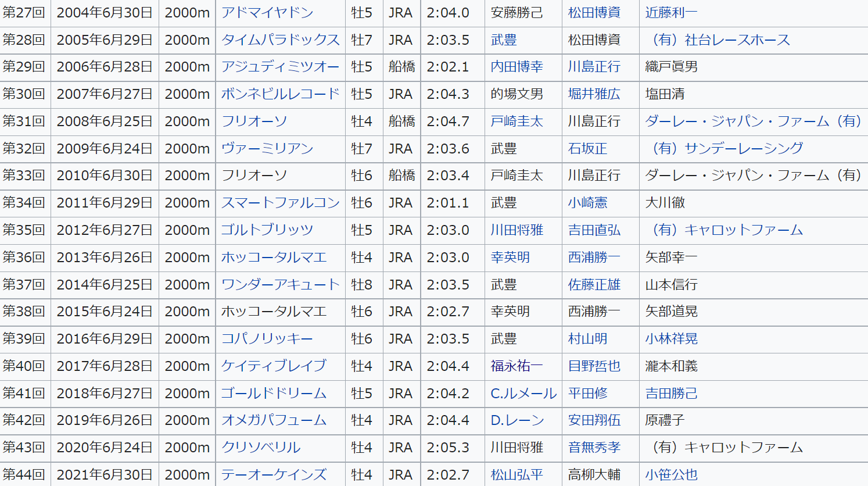This screenshot has height=486, width=868.
Task: Select the trainer name 高柳大輔
Action: [594, 474]
